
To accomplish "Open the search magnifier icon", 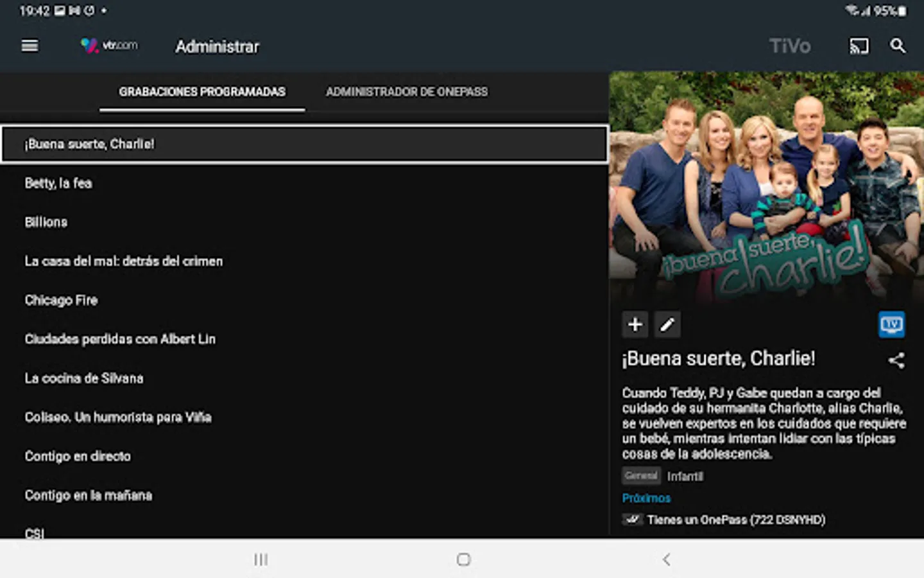I will (x=898, y=46).
